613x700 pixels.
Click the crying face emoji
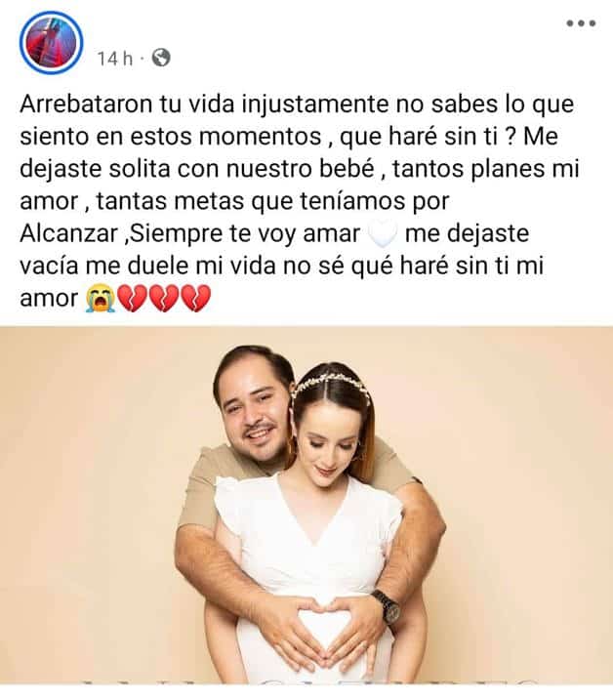pos(101,299)
